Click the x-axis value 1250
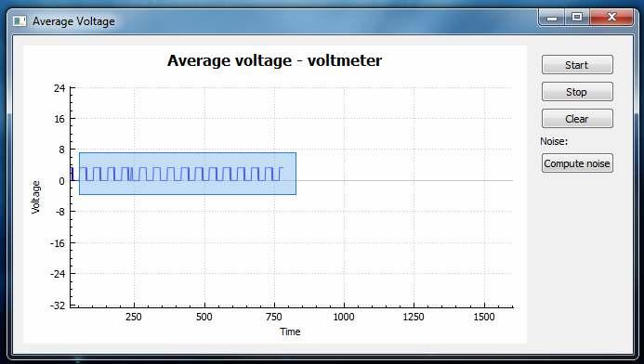The width and height of the screenshot is (644, 364). (x=414, y=317)
